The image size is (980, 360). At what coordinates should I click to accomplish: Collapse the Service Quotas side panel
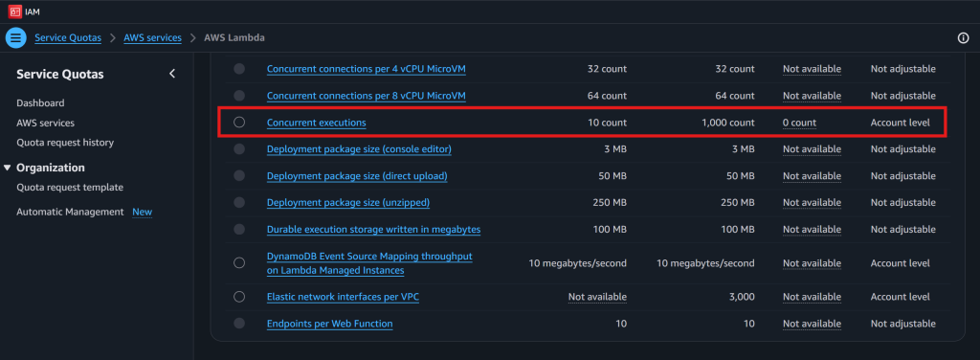click(x=172, y=74)
